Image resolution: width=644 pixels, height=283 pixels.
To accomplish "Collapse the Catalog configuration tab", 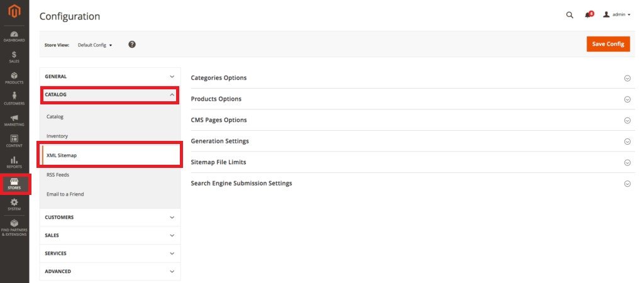I will click(x=110, y=95).
